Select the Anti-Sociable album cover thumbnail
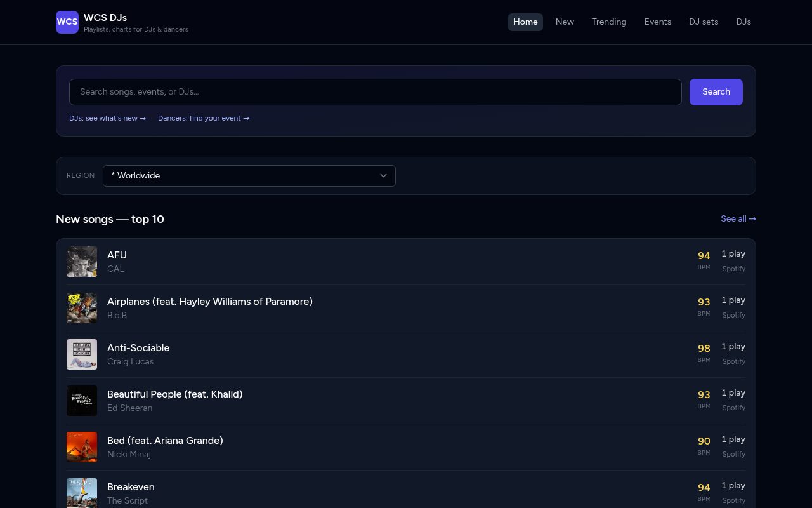 click(x=82, y=354)
